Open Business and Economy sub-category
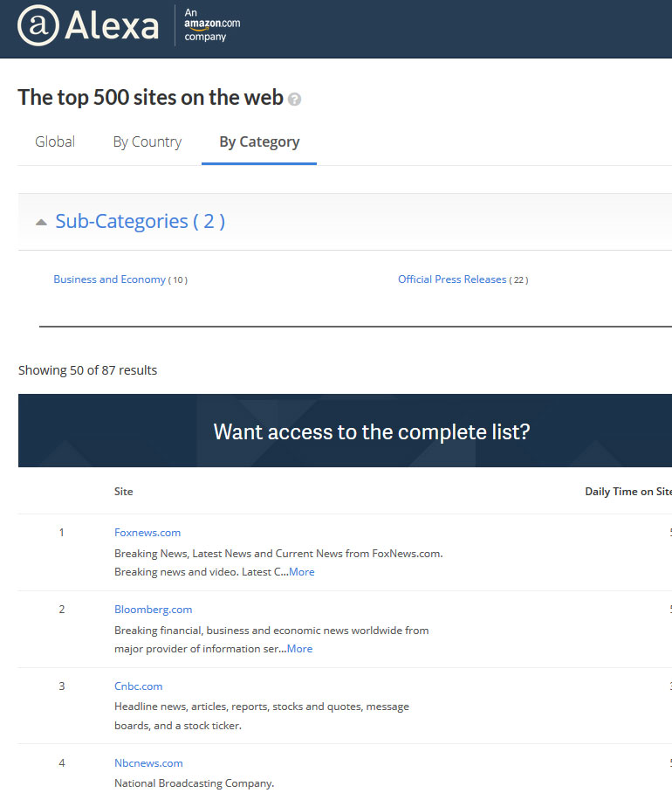Screen dimensions: 672x793 tap(109, 279)
